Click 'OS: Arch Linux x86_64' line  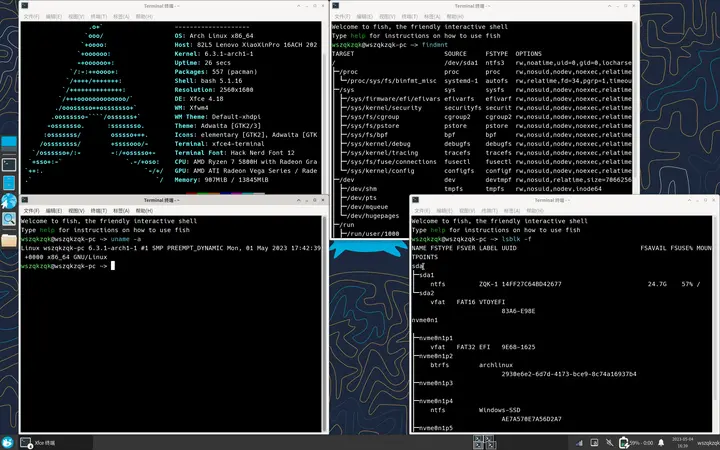click(x=214, y=36)
